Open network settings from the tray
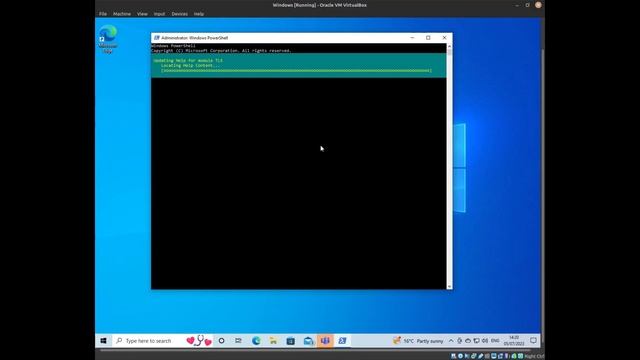The width and height of the screenshot is (640, 360). pos(476,340)
